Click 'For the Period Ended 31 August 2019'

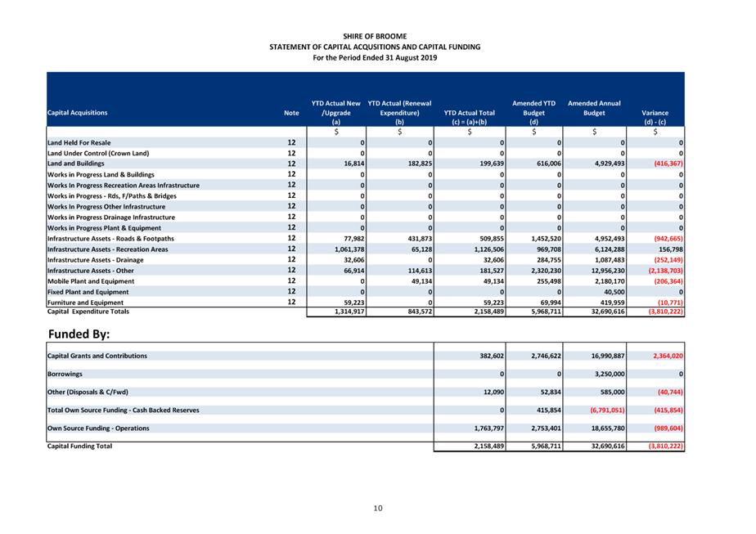point(375,57)
